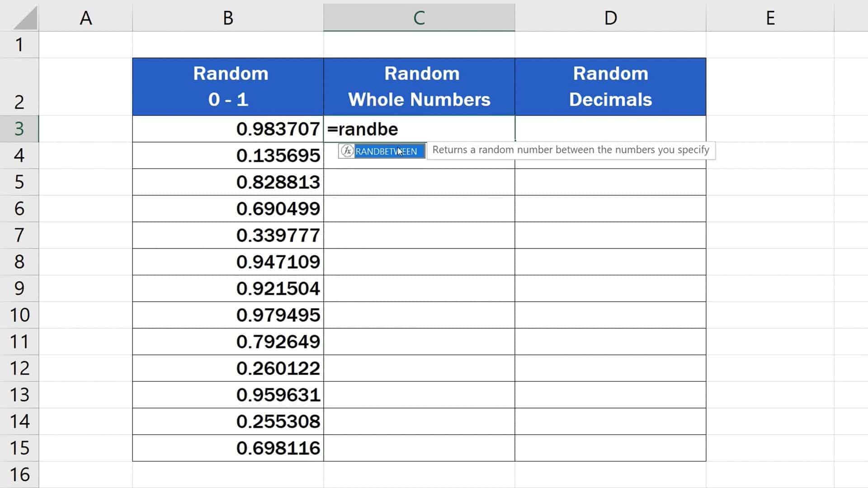Image resolution: width=868 pixels, height=488 pixels.
Task: Click cell containing 0.690499
Action: click(228, 209)
